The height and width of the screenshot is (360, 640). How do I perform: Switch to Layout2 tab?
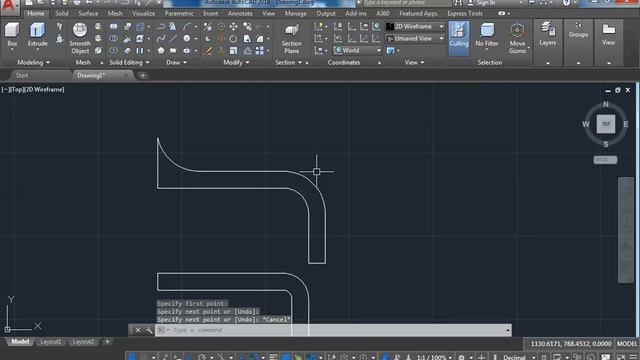click(x=83, y=342)
